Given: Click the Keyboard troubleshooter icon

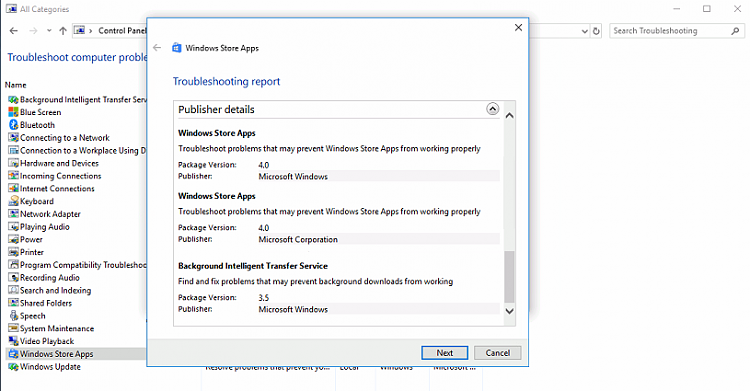Looking at the screenshot, I should 13,201.
